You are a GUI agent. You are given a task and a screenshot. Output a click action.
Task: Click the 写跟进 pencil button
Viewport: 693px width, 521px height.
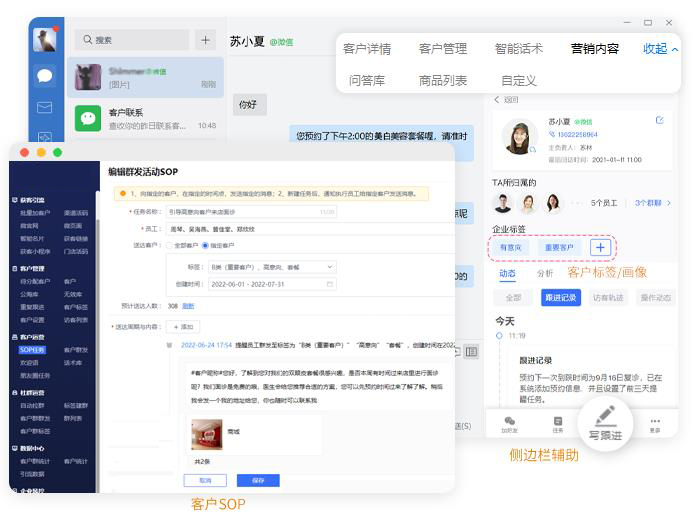click(x=605, y=423)
